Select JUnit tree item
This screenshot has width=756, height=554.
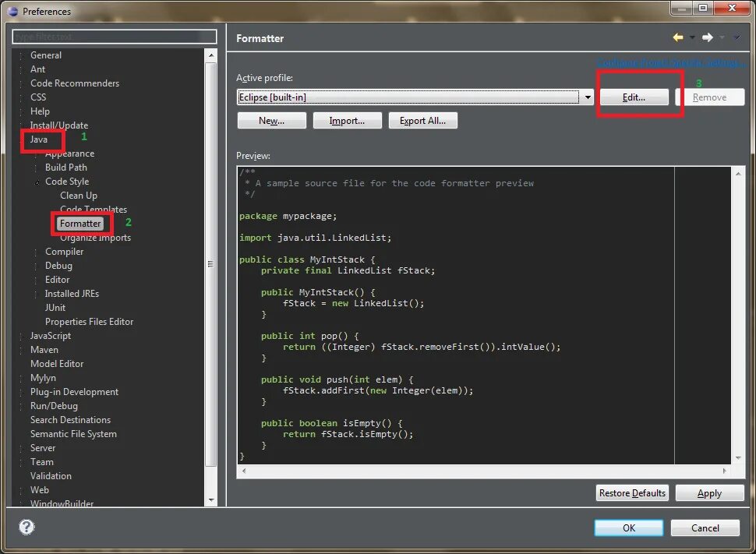click(55, 307)
